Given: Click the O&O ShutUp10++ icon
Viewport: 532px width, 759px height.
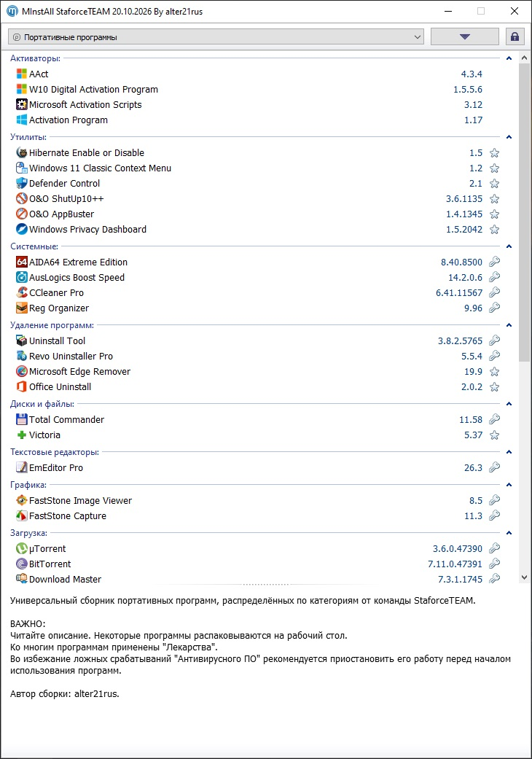Looking at the screenshot, I should (21, 198).
